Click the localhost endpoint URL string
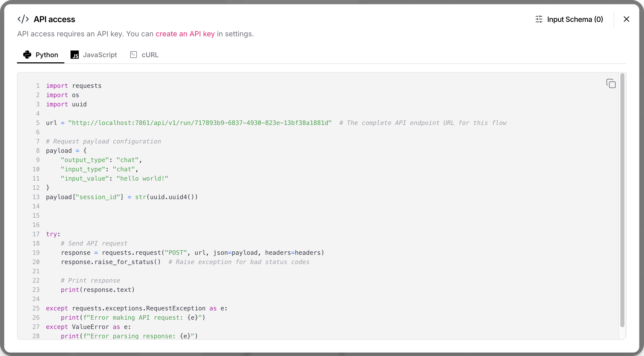The image size is (644, 356). pos(199,123)
